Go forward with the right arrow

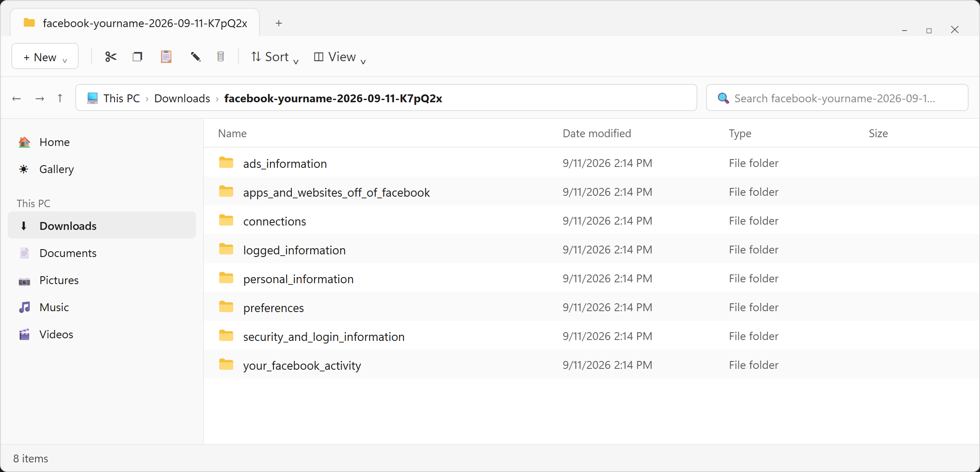[39, 98]
